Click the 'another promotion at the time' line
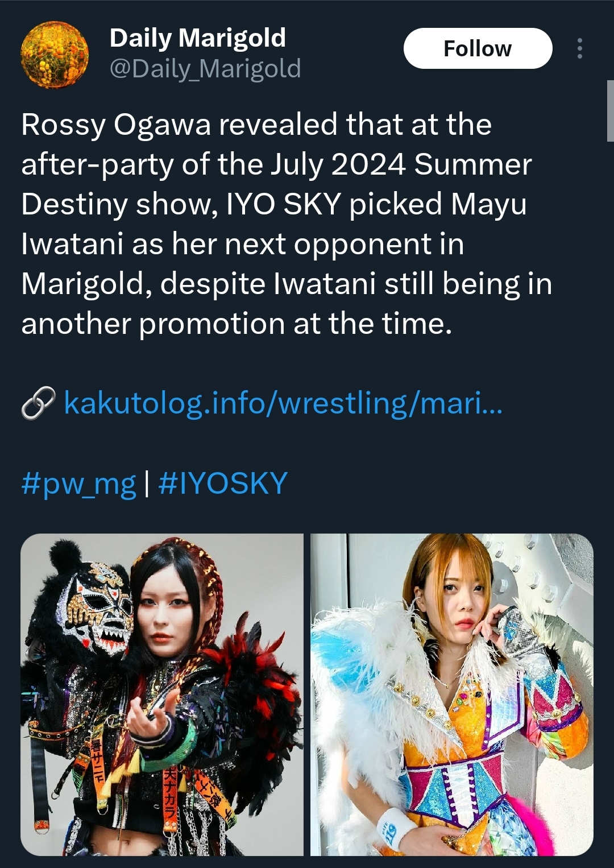 tap(237, 324)
